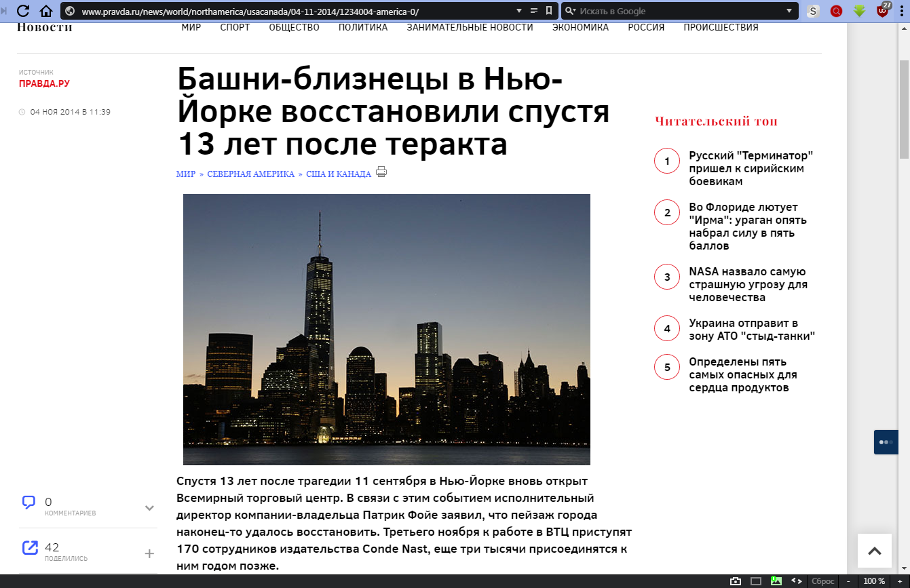Click the clock icon beside publication date
The image size is (910, 588).
point(22,112)
